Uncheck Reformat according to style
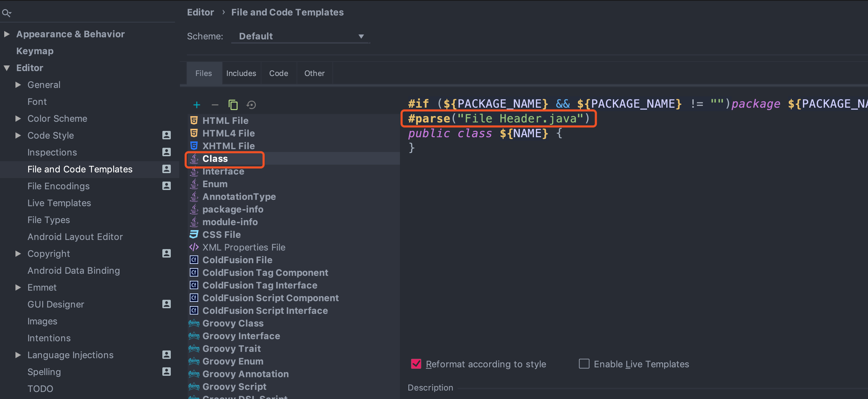Image resolution: width=868 pixels, height=399 pixels. (416, 364)
